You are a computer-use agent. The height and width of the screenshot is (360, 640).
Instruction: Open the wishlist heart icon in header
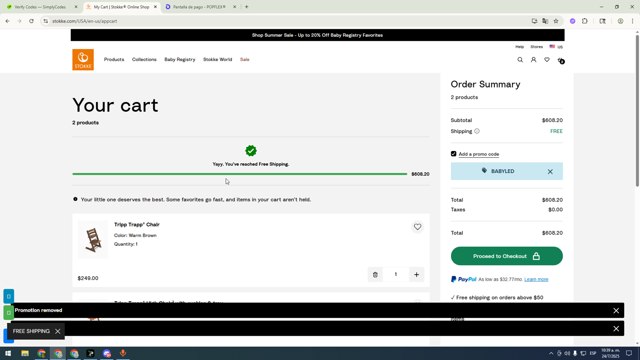pos(547,60)
